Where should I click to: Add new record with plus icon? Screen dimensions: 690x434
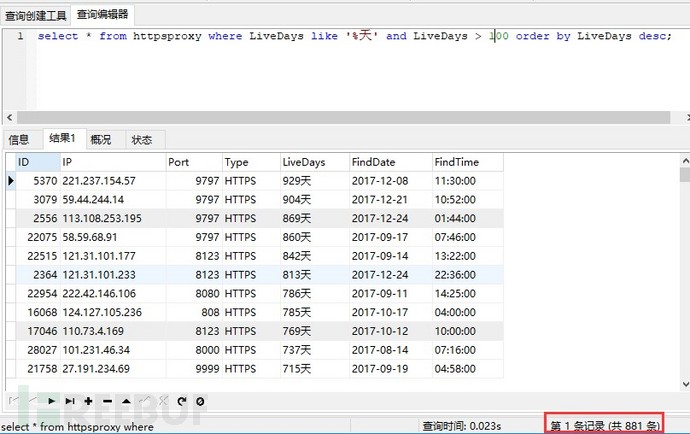coord(88,401)
